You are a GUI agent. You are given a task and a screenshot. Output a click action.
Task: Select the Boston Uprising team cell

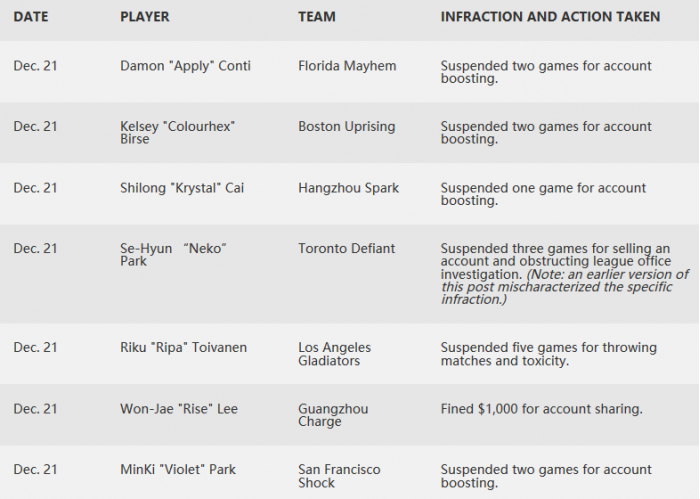346,127
